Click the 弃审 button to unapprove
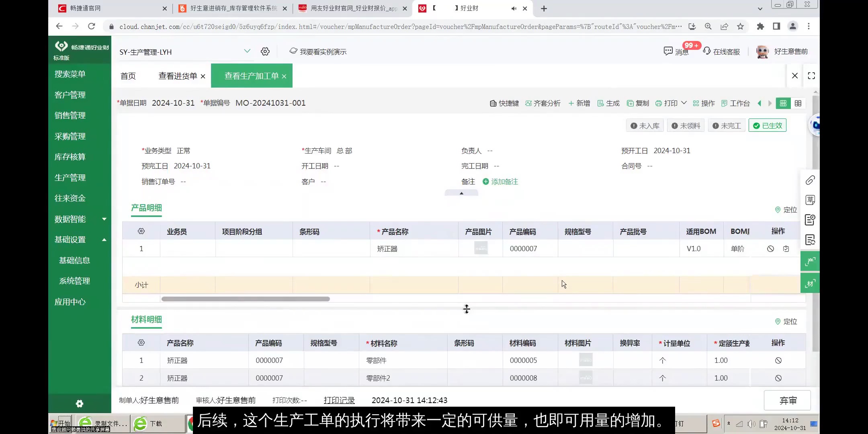868x434 pixels. (786, 400)
